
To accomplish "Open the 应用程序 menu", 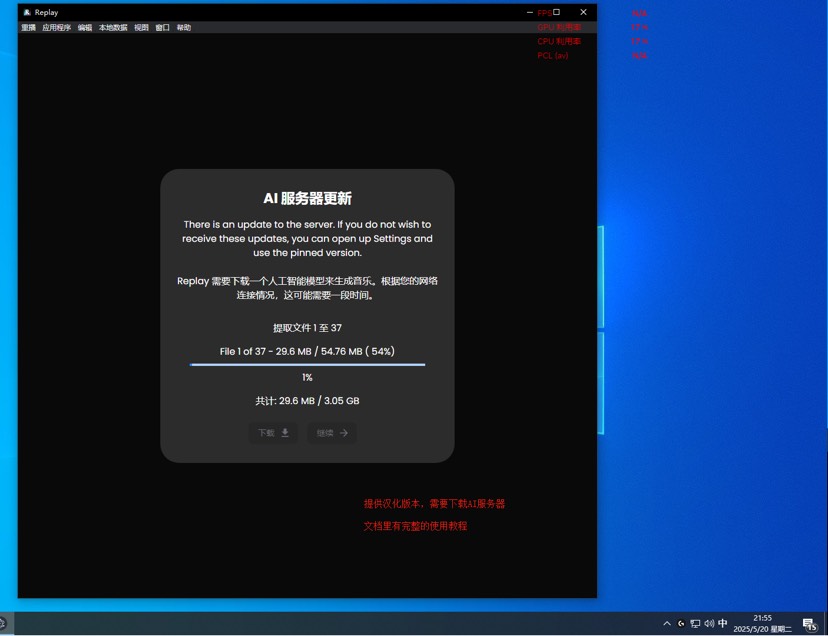I will click(57, 27).
